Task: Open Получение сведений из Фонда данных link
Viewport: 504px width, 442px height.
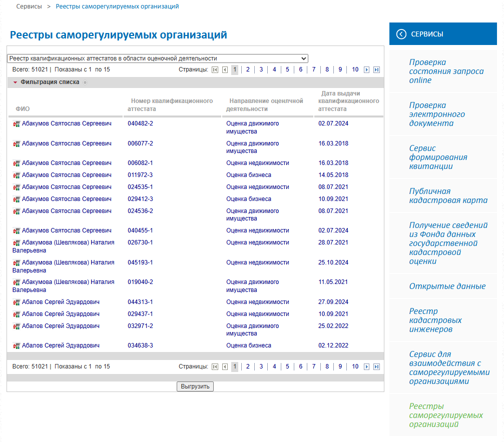Action: (448, 243)
